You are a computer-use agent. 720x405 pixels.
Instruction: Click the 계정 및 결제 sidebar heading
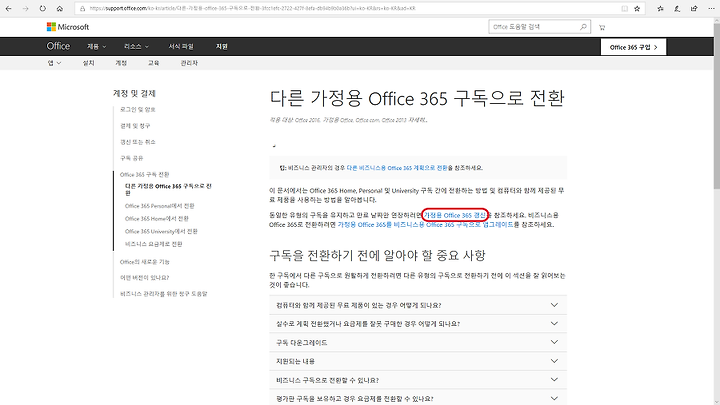pos(135,94)
